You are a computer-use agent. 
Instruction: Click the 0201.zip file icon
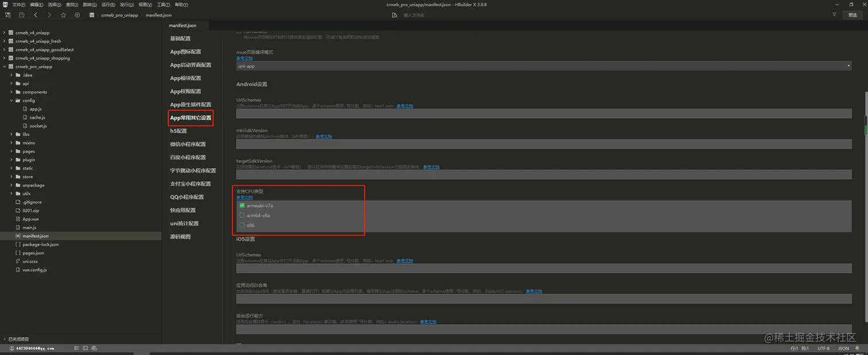[18, 210]
